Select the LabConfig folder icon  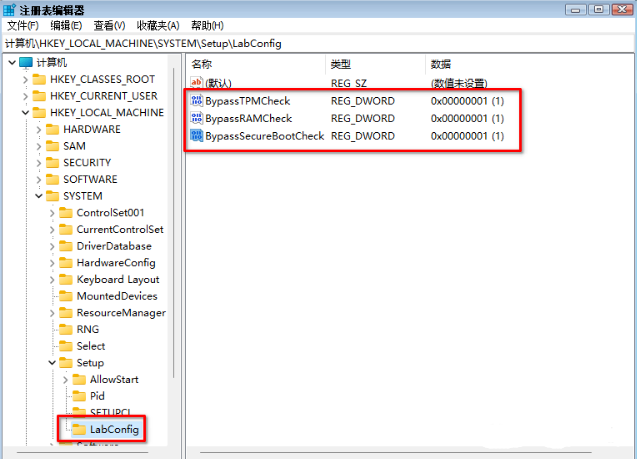pos(80,429)
